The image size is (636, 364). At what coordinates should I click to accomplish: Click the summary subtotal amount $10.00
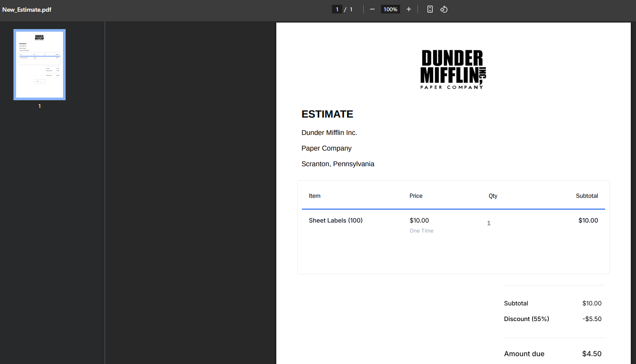(592, 303)
